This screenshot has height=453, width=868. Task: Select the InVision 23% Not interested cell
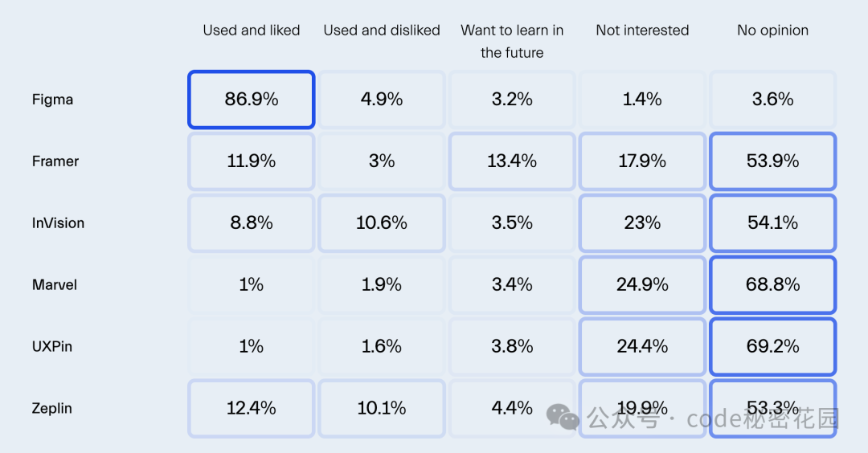[x=642, y=223]
